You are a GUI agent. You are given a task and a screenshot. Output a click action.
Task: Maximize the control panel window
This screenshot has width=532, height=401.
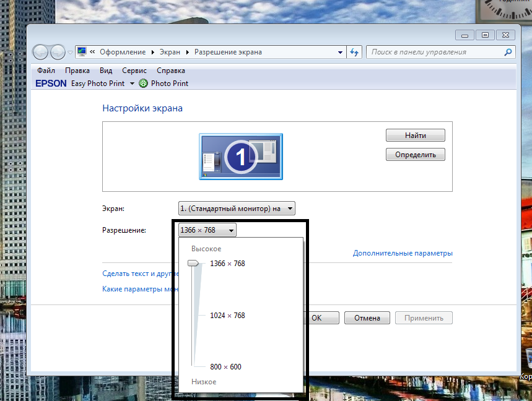[485, 35]
